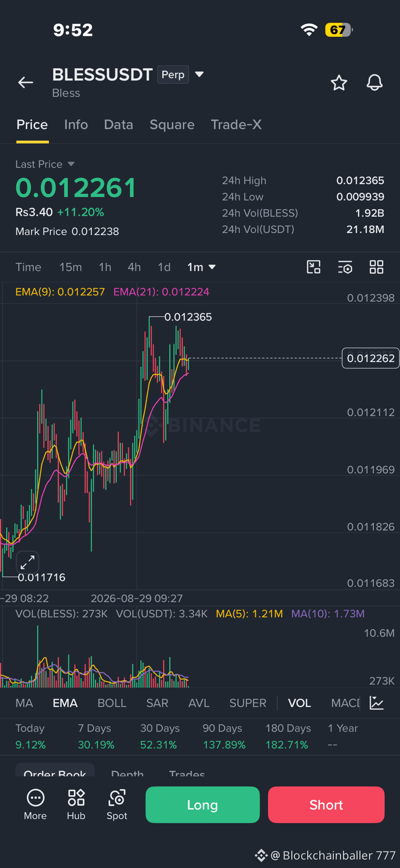This screenshot has height=868, width=400.
Task: Tap the MA(5): 1.21M volume label
Action: 249,614
